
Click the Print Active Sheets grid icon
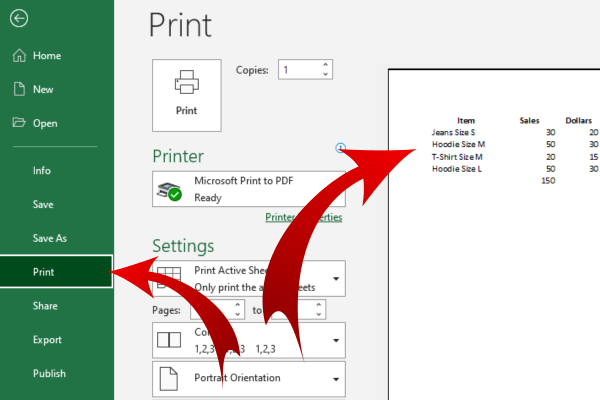click(x=169, y=277)
